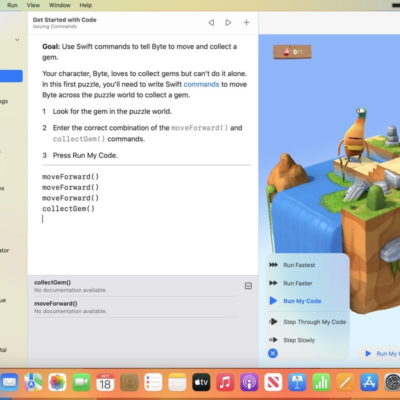Open the Run menu in menu bar
This screenshot has height=400, width=400.
pyautogui.click(x=12, y=5)
